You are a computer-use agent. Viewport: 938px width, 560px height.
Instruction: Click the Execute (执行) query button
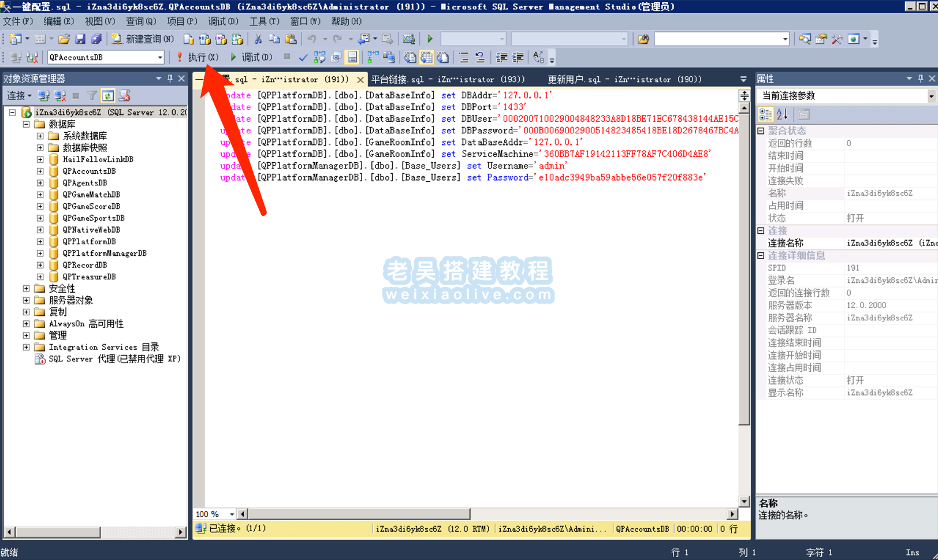click(197, 57)
